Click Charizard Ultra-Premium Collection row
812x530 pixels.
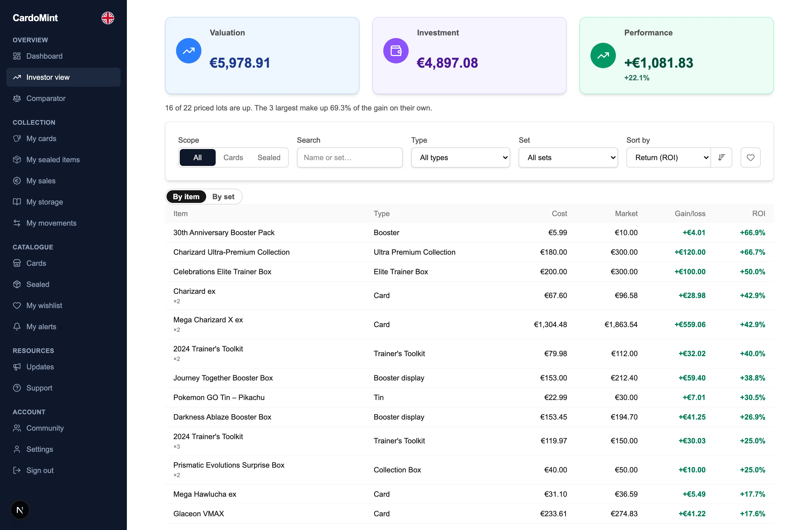pyautogui.click(x=469, y=252)
